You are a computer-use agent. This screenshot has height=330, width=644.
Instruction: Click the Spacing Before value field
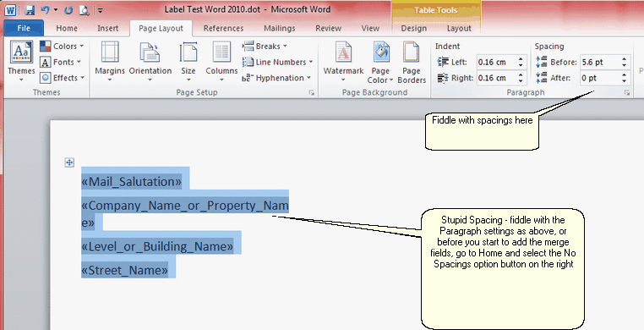[x=600, y=62]
